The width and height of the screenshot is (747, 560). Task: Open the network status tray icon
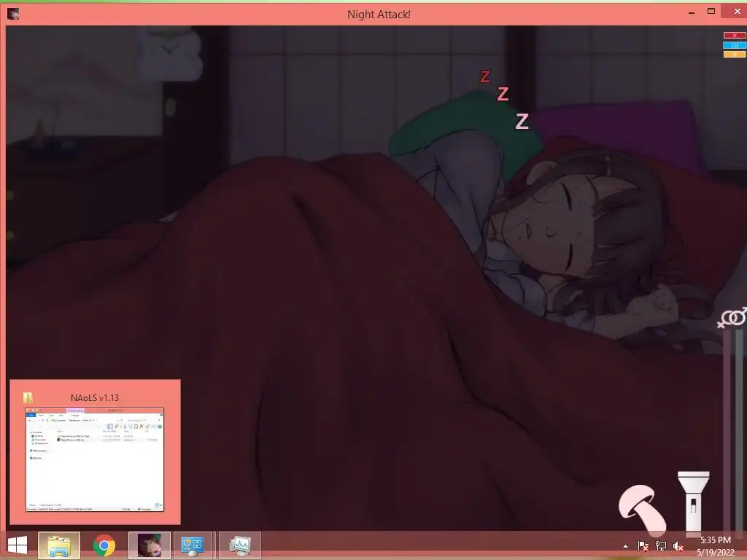click(661, 546)
